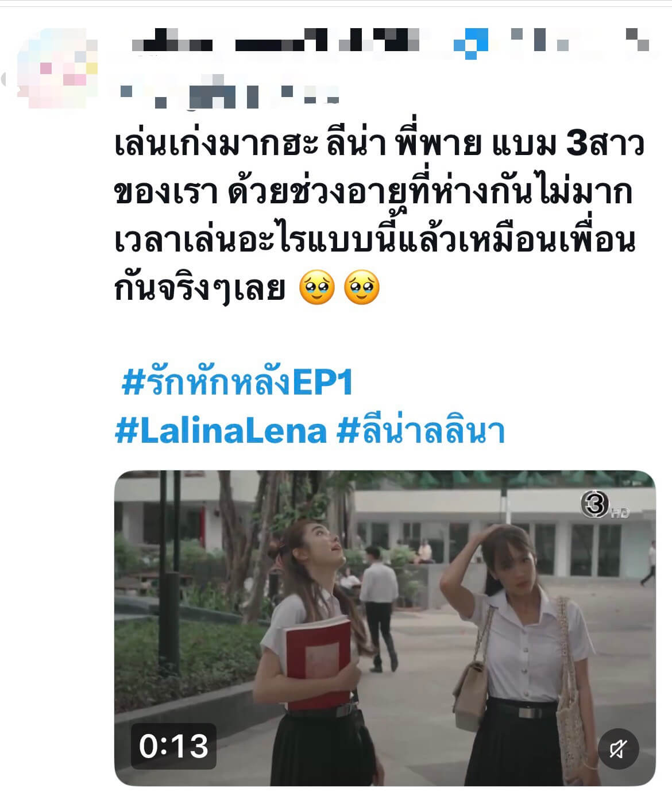Open the hashtag #ลีน่าลลินา
This screenshot has height=792, width=672.
[421, 431]
